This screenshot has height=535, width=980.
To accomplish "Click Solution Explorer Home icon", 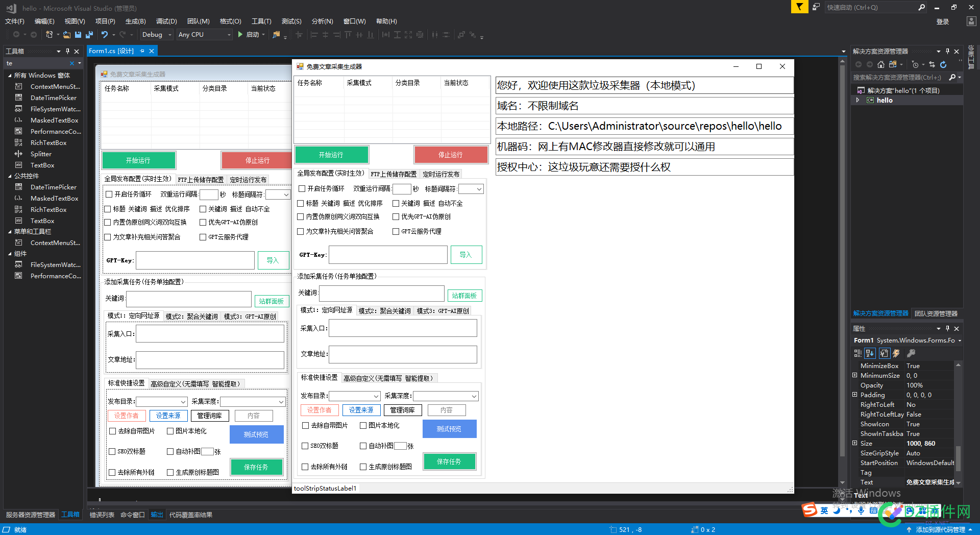I will 881,64.
